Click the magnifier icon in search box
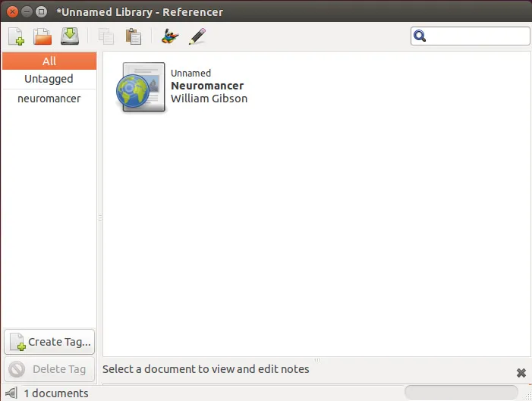532x401 pixels. [420, 36]
